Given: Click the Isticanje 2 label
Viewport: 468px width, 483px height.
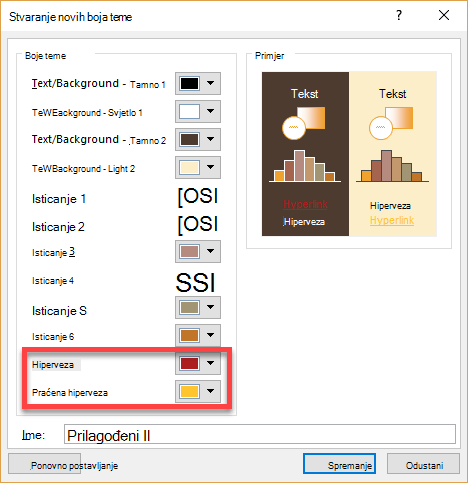Looking at the screenshot, I should click(58, 227).
